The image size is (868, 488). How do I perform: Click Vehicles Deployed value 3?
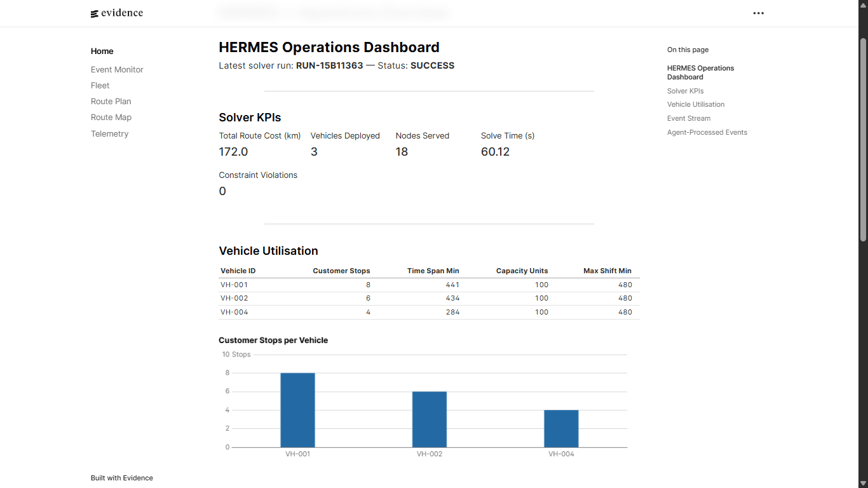point(314,152)
